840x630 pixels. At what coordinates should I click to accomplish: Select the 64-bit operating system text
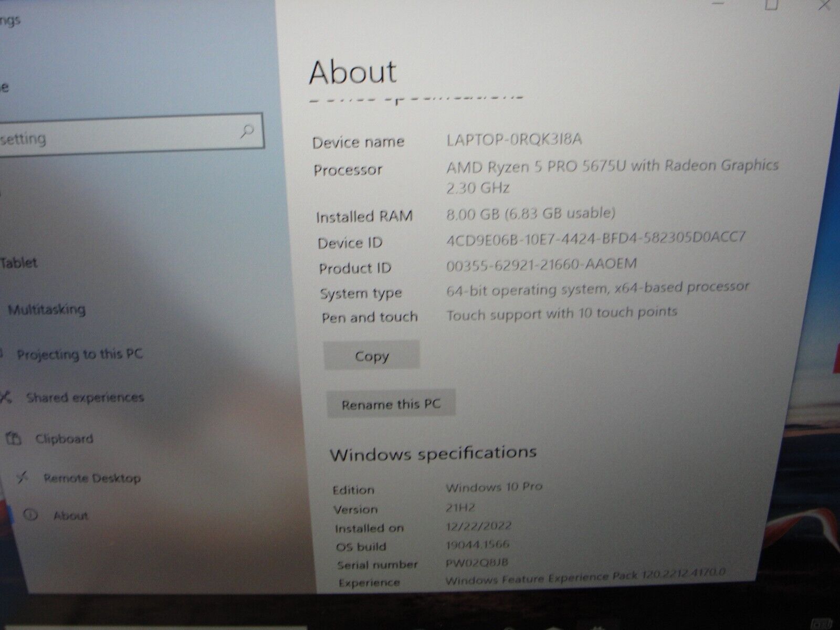597,288
